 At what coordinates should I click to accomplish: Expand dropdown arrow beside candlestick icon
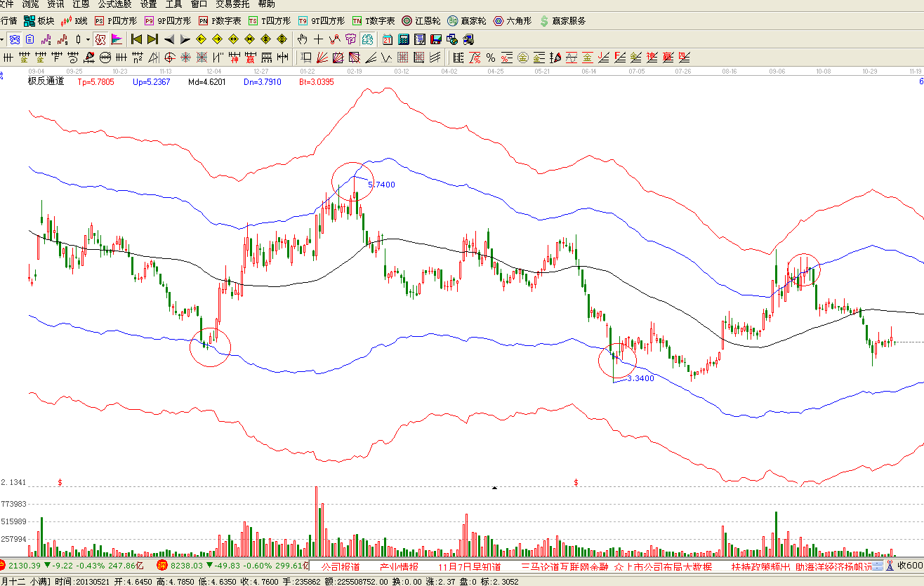tap(88, 39)
